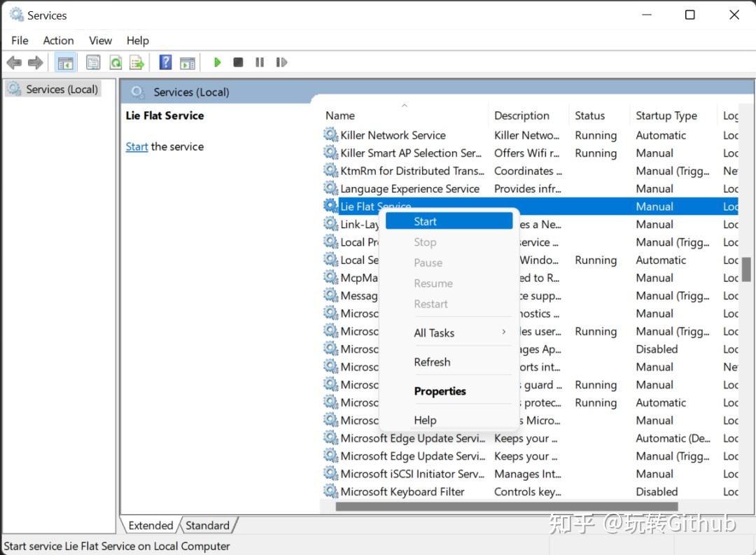Viewport: 756px width, 555px height.
Task: Click the Help toolbar icon
Action: pyautogui.click(x=165, y=62)
